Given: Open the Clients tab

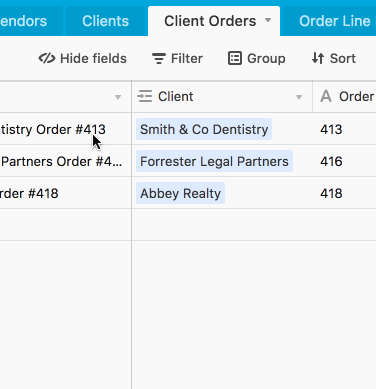Looking at the screenshot, I should point(105,21).
